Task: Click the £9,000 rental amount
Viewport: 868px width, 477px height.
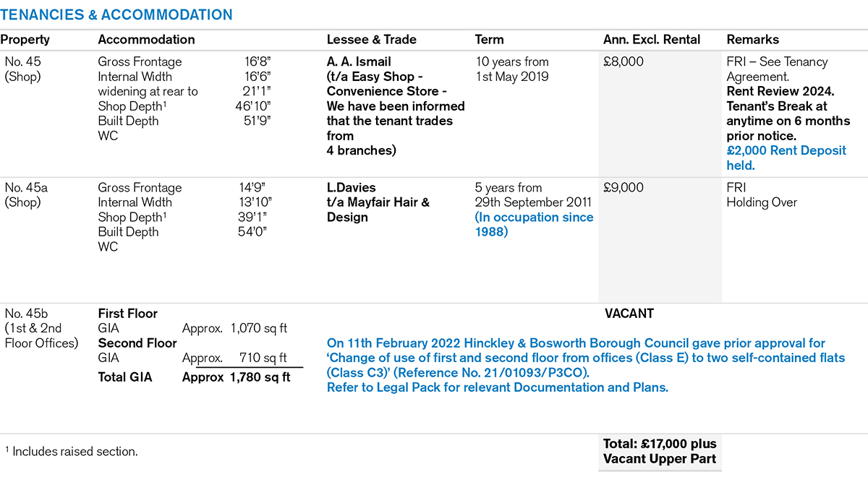Action: pos(624,188)
